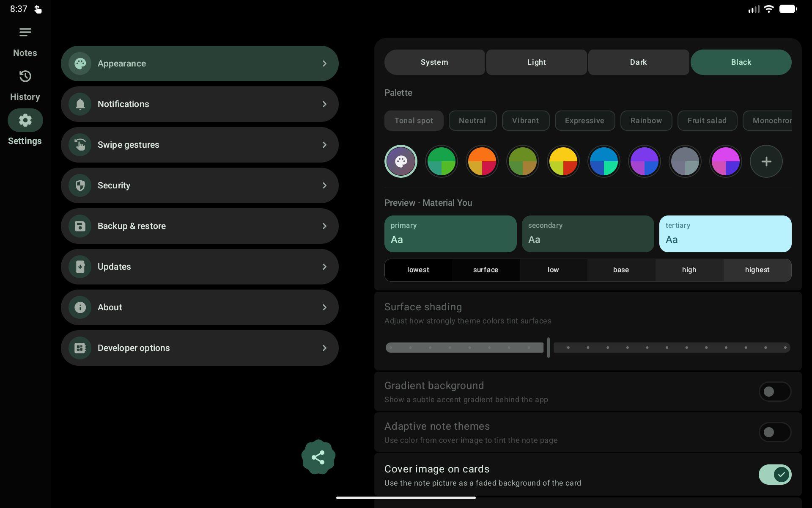Click the developer panel icon beside Developer options
The width and height of the screenshot is (812, 508).
click(x=80, y=348)
